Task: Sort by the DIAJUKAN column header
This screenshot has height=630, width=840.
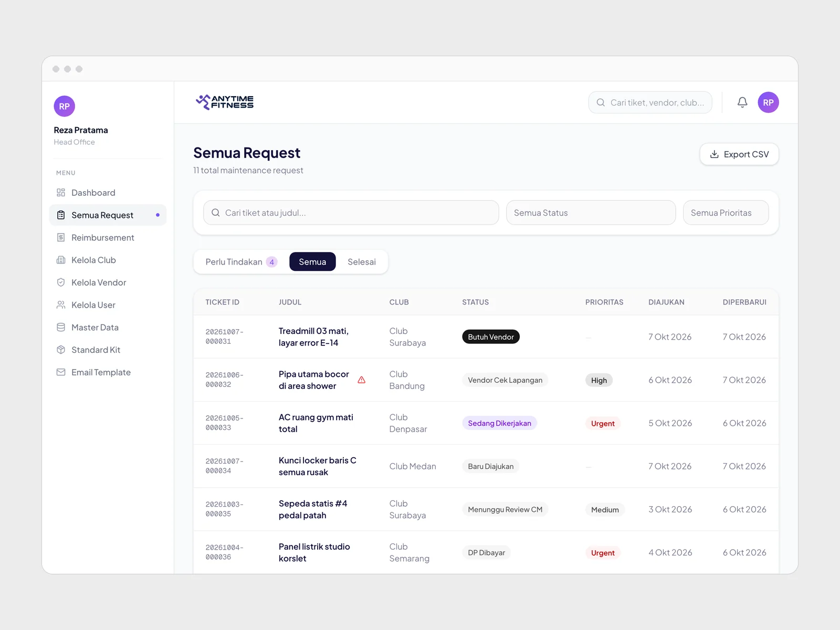Action: click(x=666, y=302)
